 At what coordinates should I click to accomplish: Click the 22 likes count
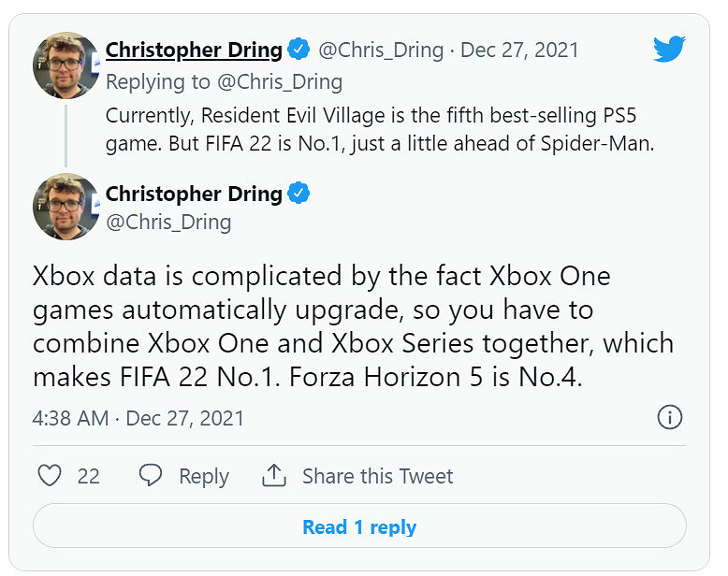click(x=88, y=476)
